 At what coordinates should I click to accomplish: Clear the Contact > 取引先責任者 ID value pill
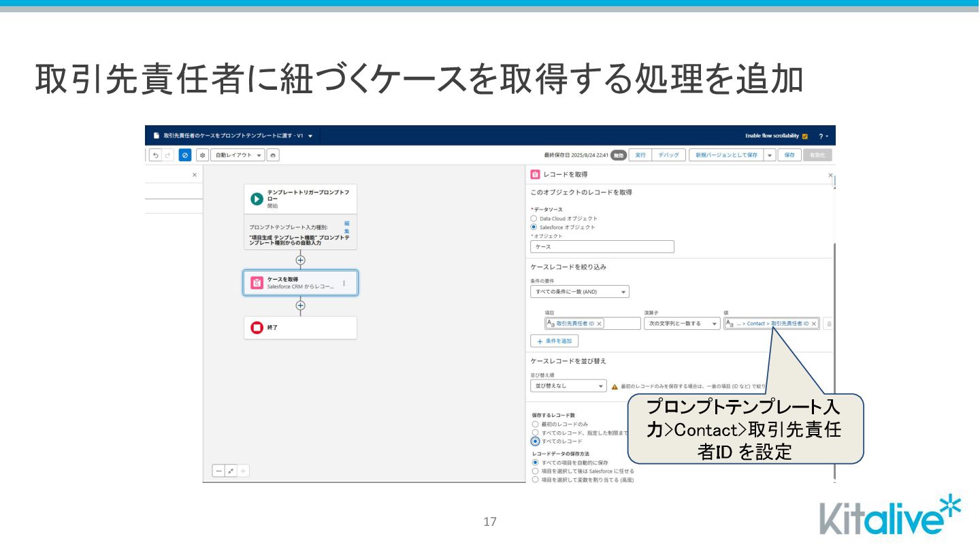pyautogui.click(x=813, y=324)
